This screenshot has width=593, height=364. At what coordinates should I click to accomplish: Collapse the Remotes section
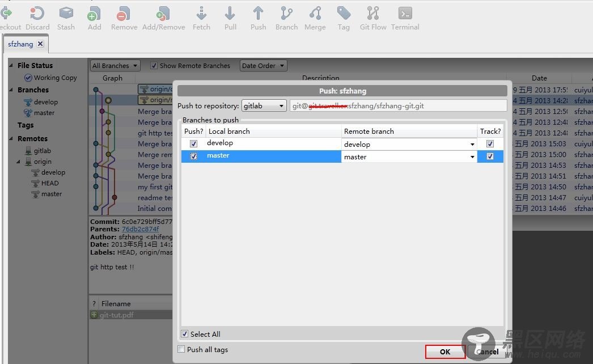(x=11, y=138)
